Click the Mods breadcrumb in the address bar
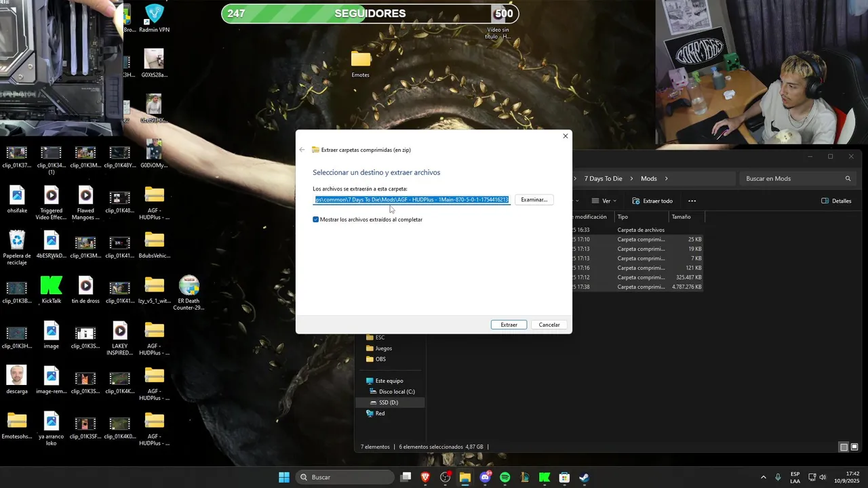The height and width of the screenshot is (488, 868). (649, 179)
